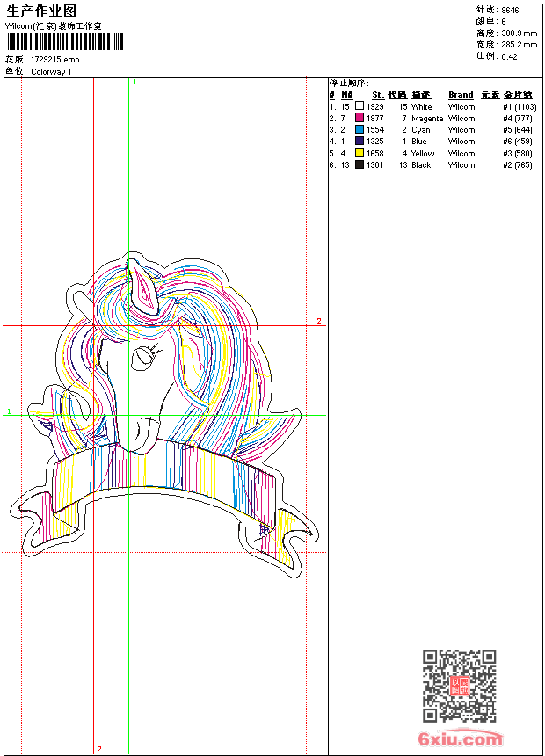Click stitch value '1301' in the Black row
Screen dimensions: 545x756
tap(375, 165)
